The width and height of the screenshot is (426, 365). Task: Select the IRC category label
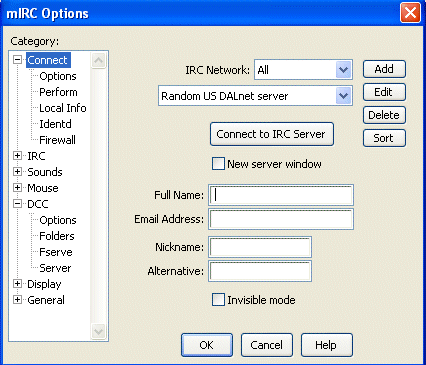(36, 156)
